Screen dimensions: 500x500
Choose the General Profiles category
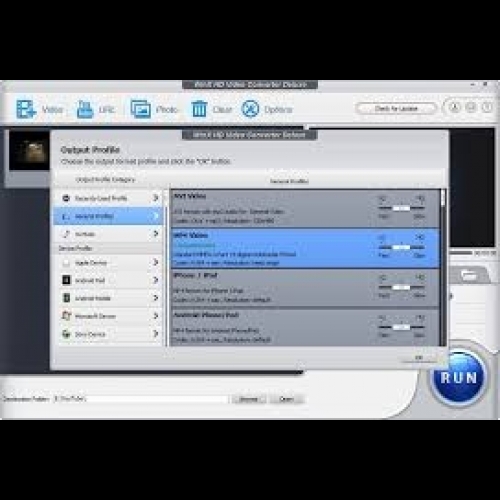click(x=108, y=216)
